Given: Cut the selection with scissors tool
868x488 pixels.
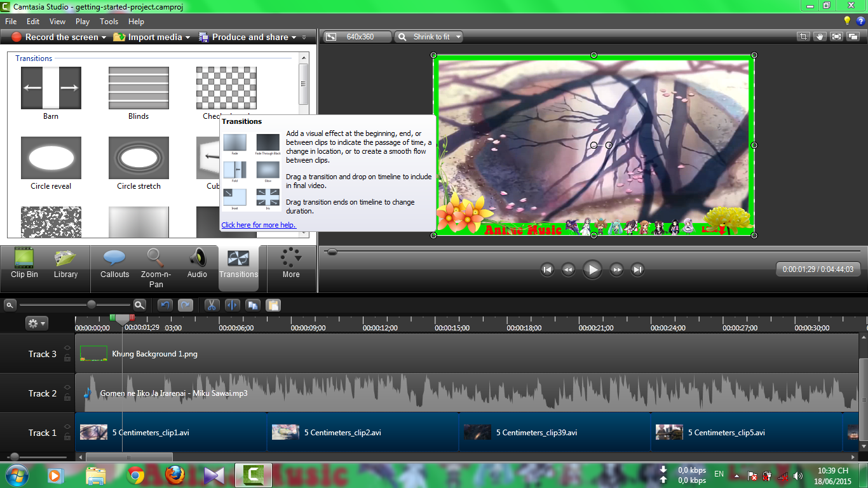Looking at the screenshot, I should (x=212, y=305).
